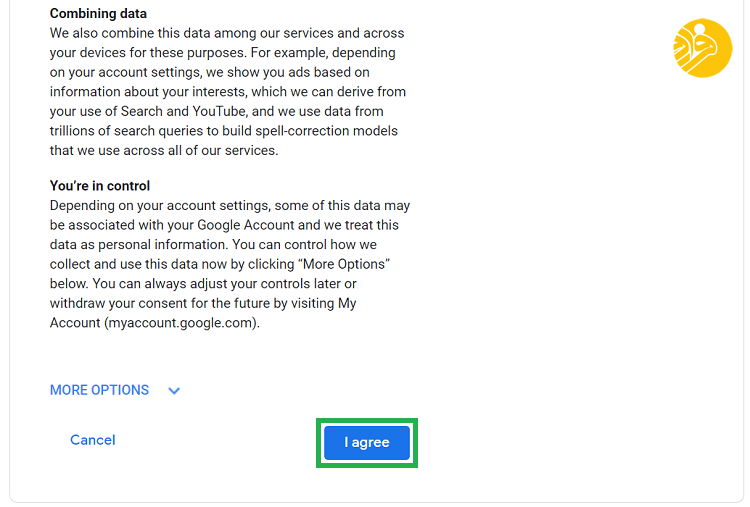
Task: Click the yellow circular logo icon
Action: click(x=703, y=48)
